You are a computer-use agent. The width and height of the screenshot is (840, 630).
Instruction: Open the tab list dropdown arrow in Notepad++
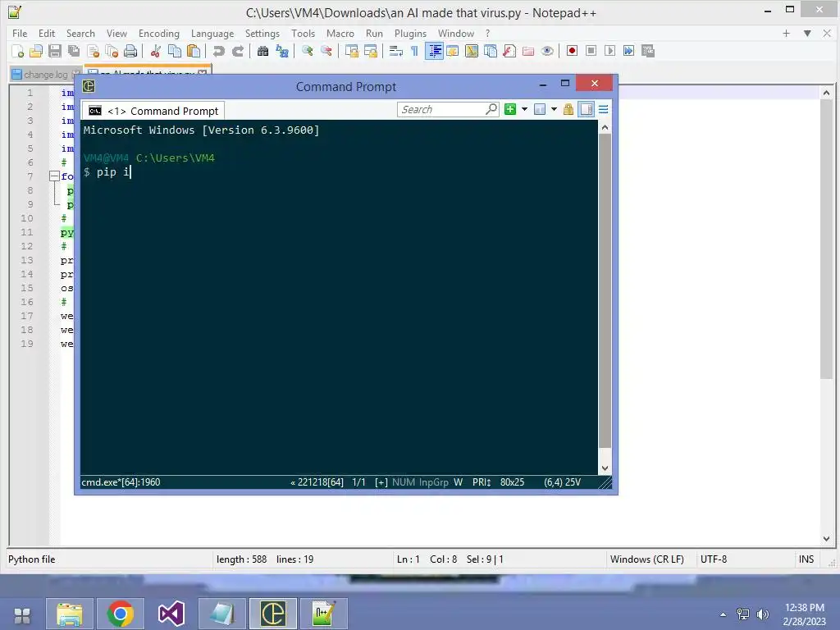[x=807, y=33]
